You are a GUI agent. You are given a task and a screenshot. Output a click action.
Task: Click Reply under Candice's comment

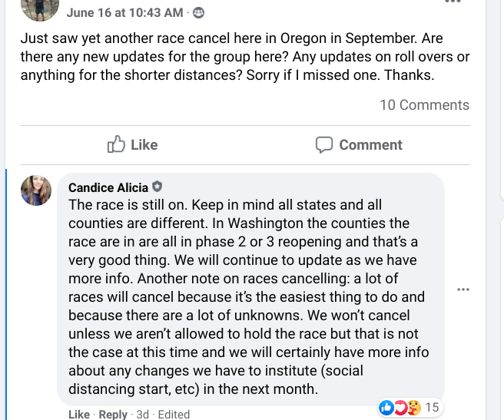(113, 414)
